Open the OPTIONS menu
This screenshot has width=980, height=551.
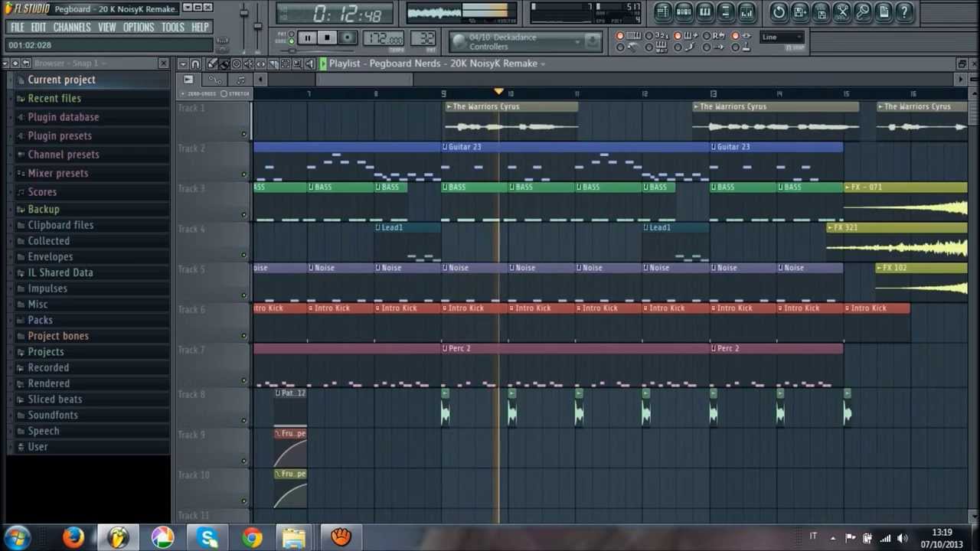click(x=139, y=27)
